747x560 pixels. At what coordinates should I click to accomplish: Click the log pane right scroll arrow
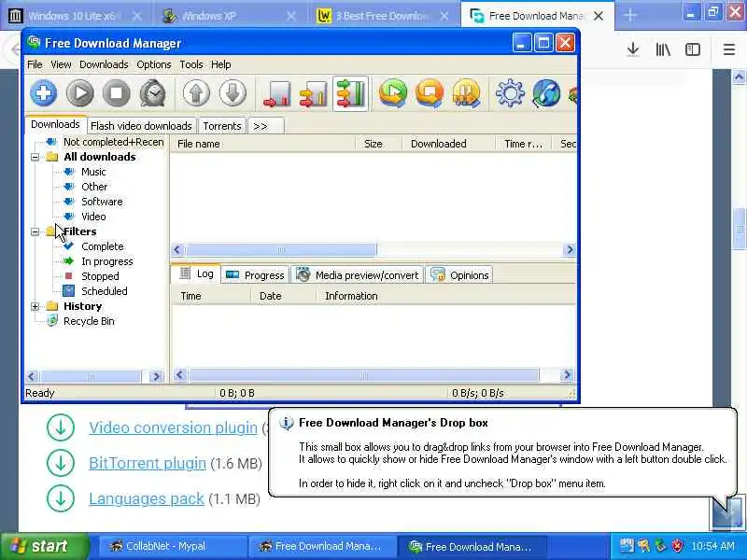[x=567, y=375]
